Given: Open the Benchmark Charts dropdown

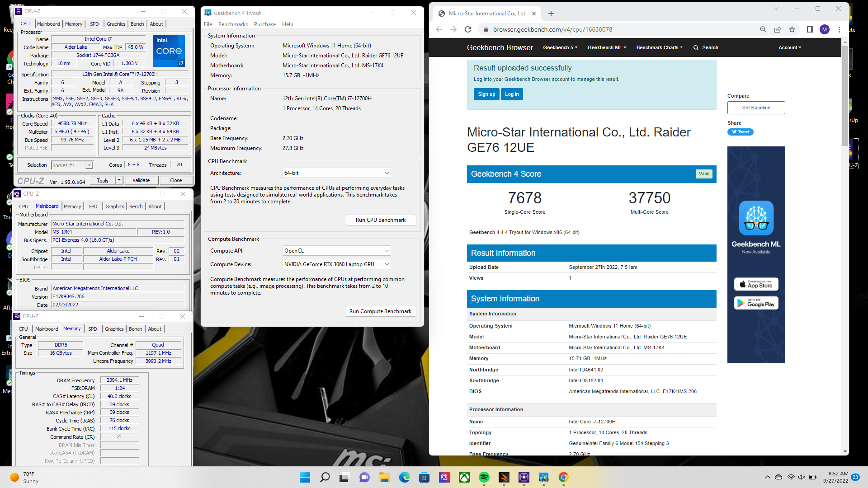Looking at the screenshot, I should (x=659, y=47).
